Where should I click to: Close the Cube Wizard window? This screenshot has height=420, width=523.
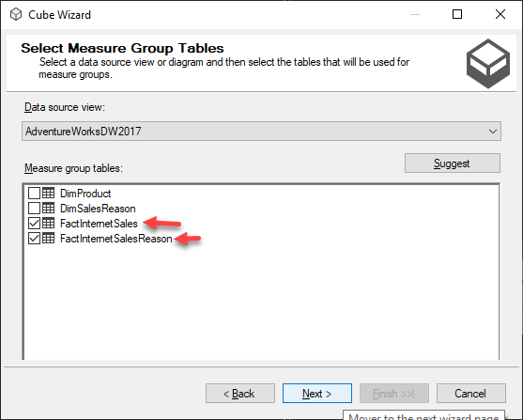[500, 14]
